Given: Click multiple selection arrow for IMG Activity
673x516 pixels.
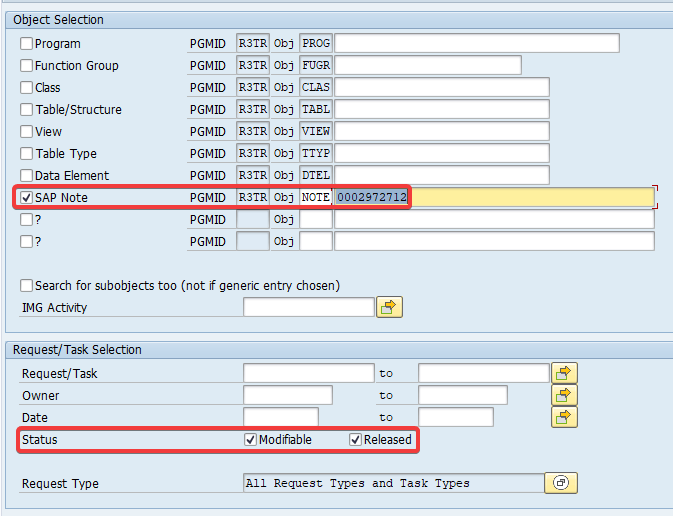Looking at the screenshot, I should pos(389,307).
